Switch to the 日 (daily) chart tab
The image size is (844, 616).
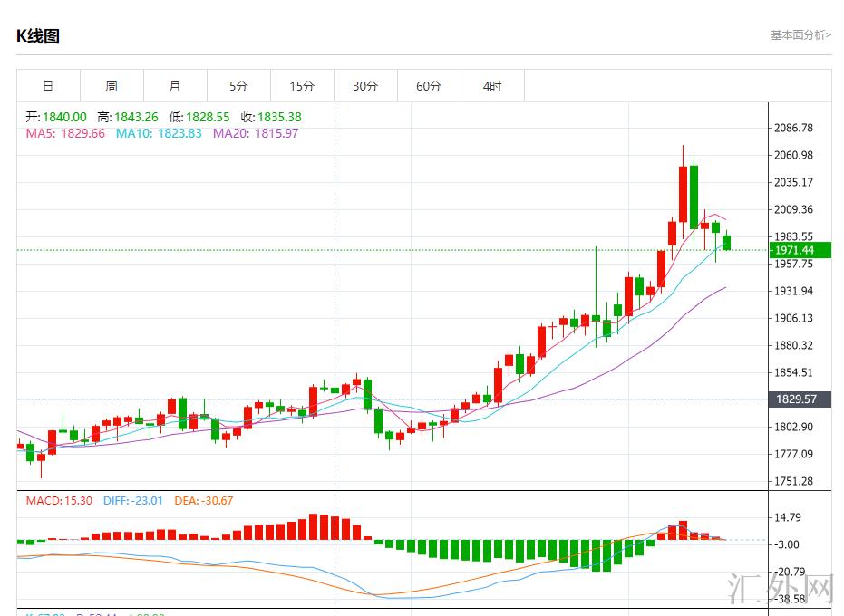(48, 86)
